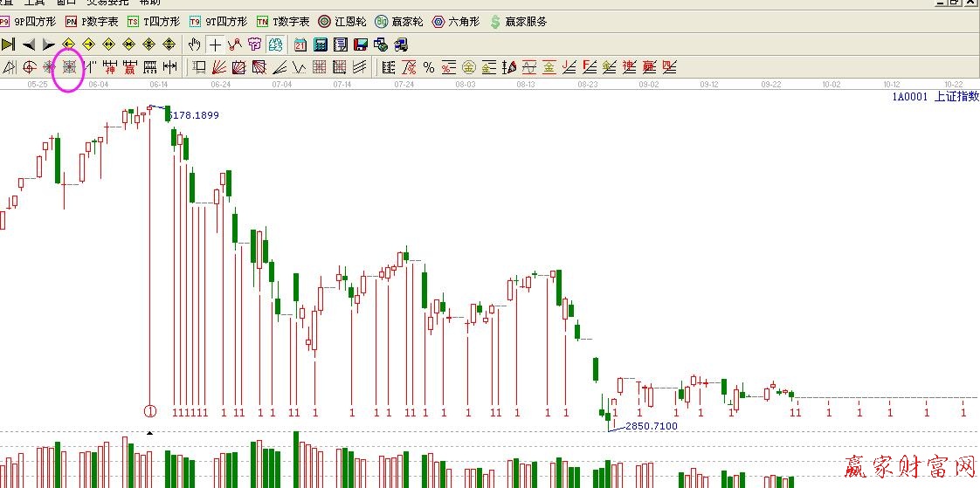Open the calculator tool
Screen dimensions: 980x488
320,45
